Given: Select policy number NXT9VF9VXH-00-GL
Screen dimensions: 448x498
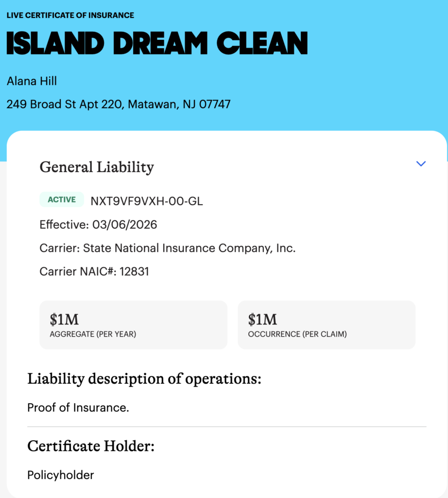Looking at the screenshot, I should pos(147,201).
